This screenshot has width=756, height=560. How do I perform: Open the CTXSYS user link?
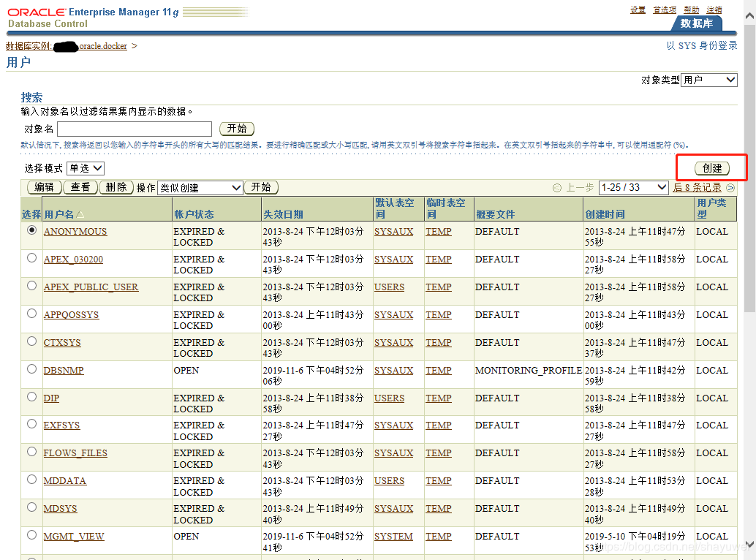pos(62,343)
